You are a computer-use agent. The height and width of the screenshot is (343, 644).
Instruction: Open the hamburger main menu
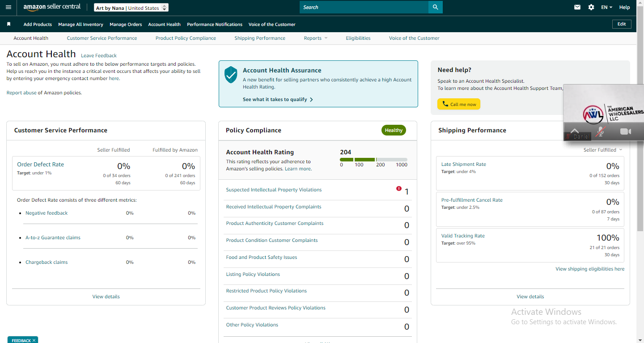8,7
